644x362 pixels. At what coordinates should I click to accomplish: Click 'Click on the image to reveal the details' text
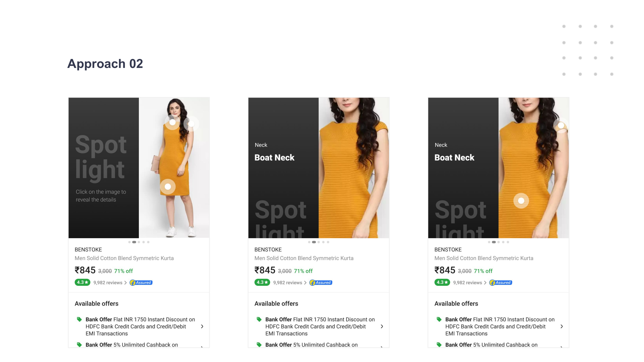(101, 196)
